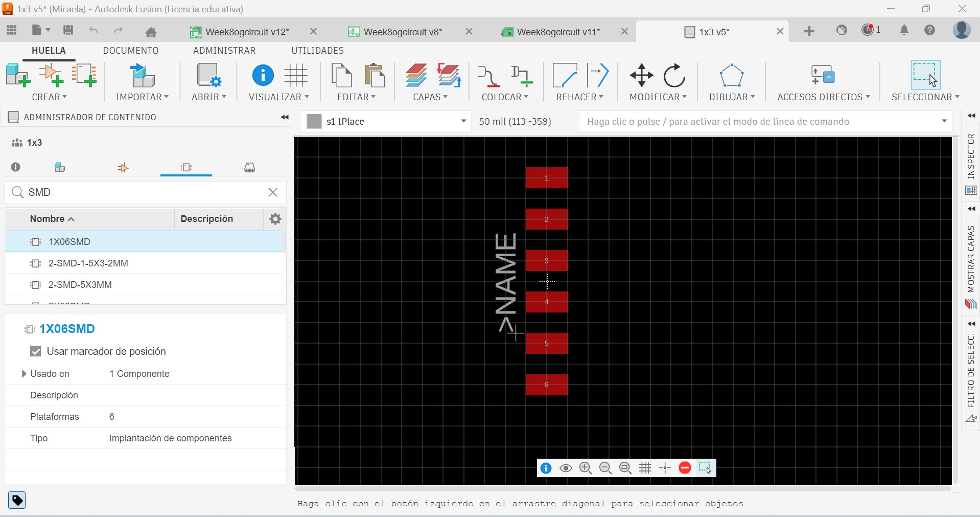
Task: Open the s1 tPlace layer dropdown
Action: pos(463,121)
